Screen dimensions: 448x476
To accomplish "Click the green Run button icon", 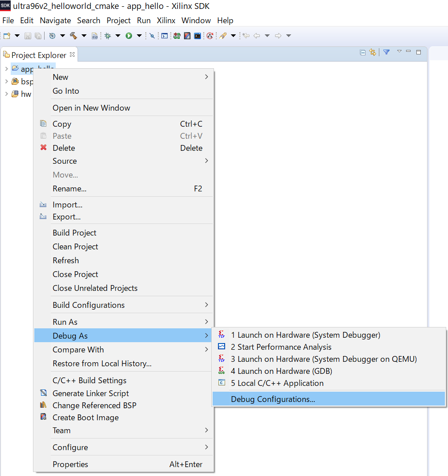I will click(x=129, y=36).
